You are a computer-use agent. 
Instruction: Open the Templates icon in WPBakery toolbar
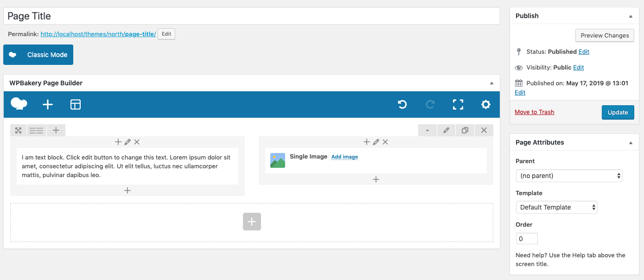[x=76, y=105]
